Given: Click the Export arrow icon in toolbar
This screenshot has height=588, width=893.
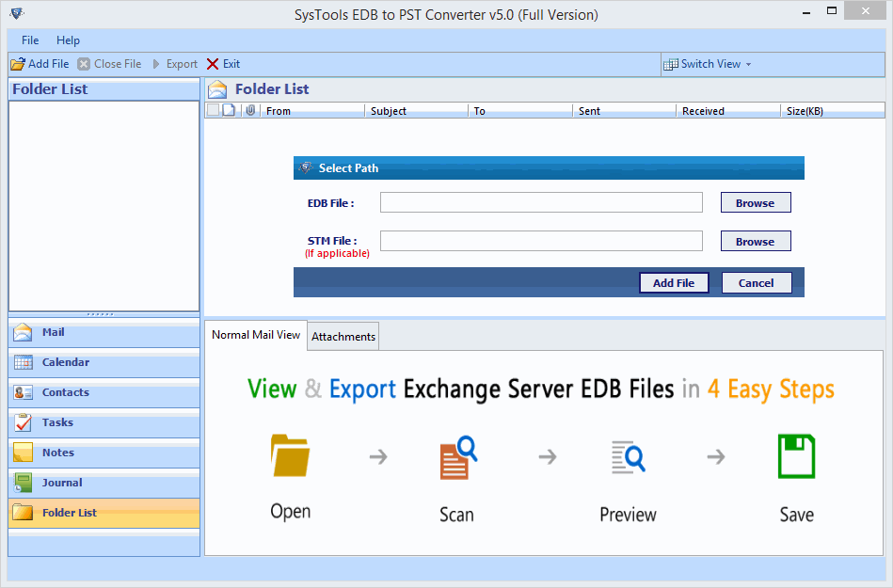Looking at the screenshot, I should click(156, 64).
